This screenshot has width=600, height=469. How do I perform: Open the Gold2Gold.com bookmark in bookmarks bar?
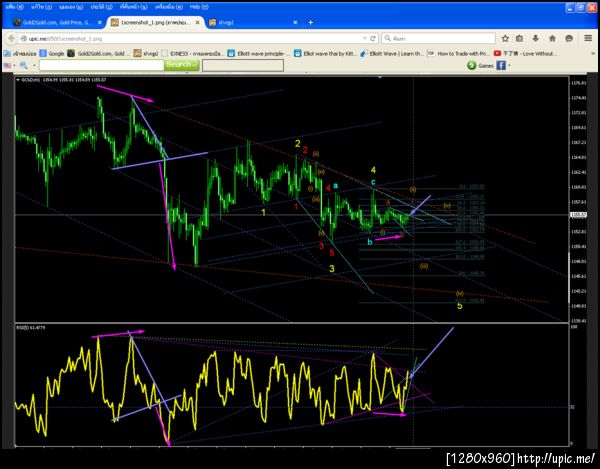[x=99, y=54]
